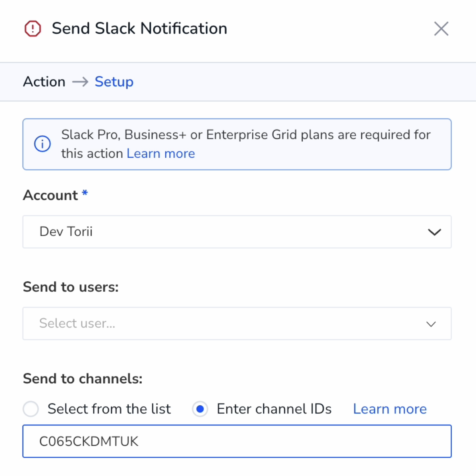
Task: Open Learn more link for channel IDs
Action: pyautogui.click(x=390, y=409)
